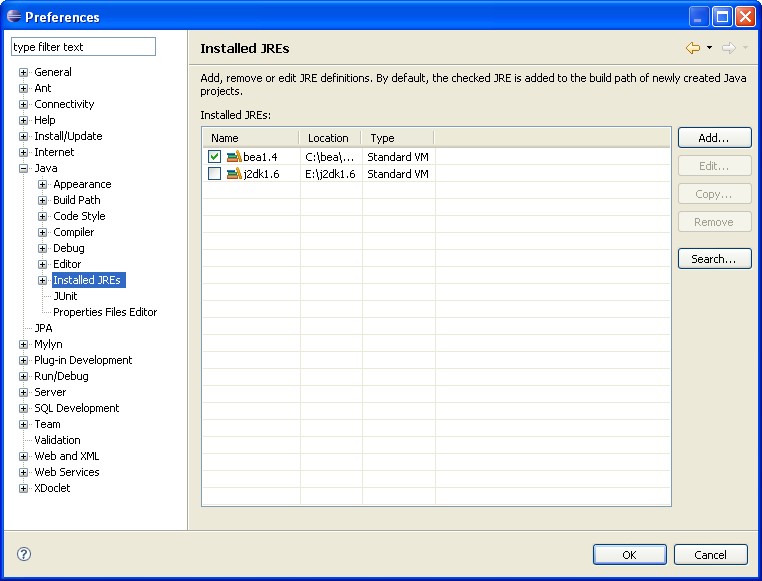Collapse the Java tree node
762x581 pixels.
(x=24, y=168)
